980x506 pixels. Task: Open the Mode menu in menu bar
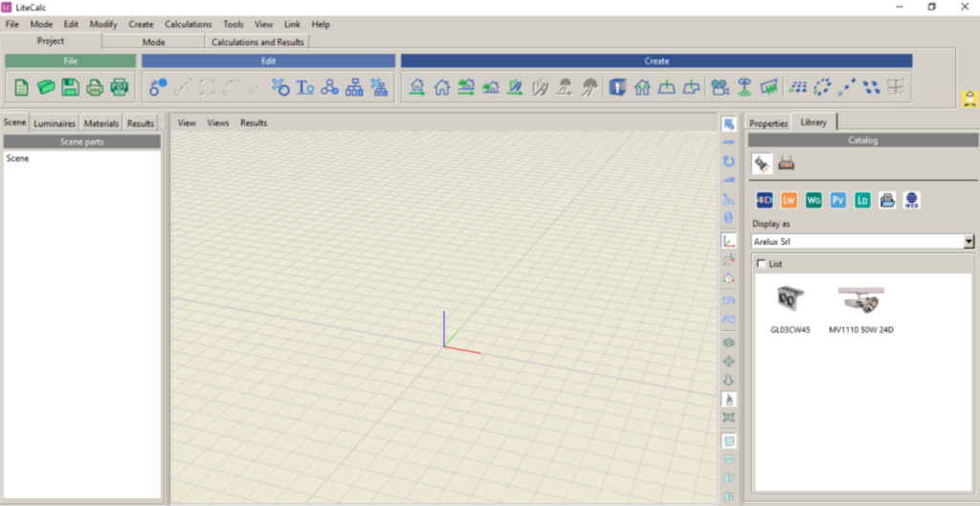(41, 24)
